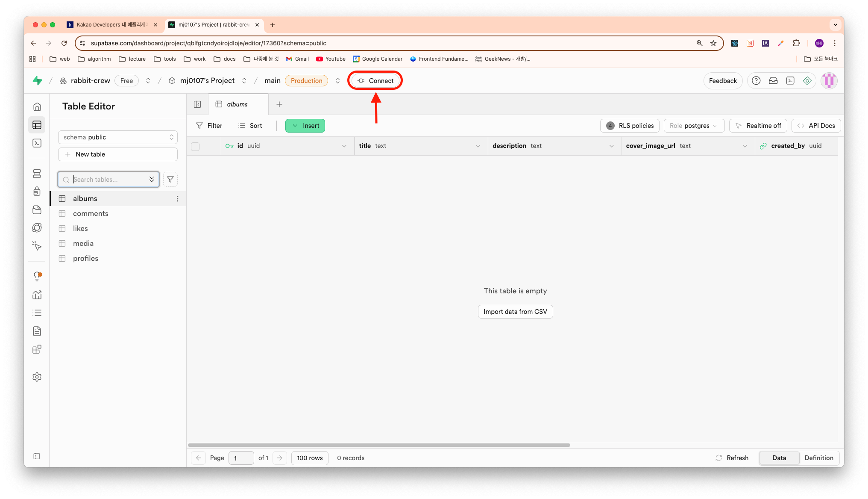Select the comments table
868x499 pixels.
click(x=91, y=213)
